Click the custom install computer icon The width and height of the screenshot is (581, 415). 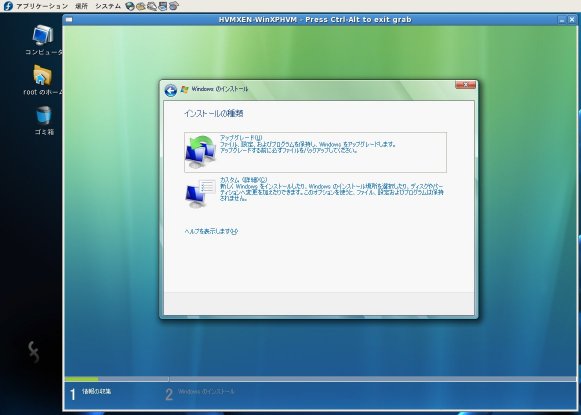(200, 193)
